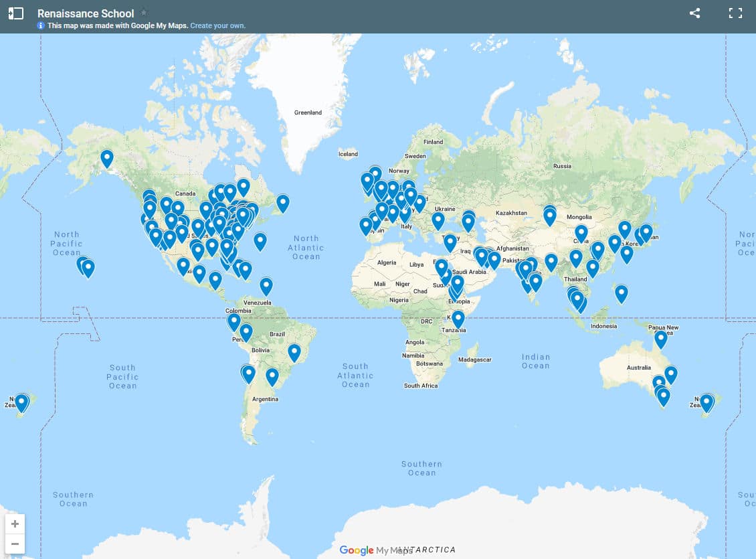The height and width of the screenshot is (559, 756).
Task: Enter fullscreen mode for the map
Action: tap(735, 13)
